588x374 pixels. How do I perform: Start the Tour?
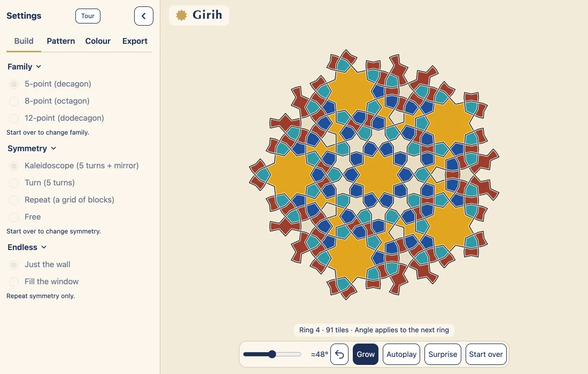click(x=88, y=16)
